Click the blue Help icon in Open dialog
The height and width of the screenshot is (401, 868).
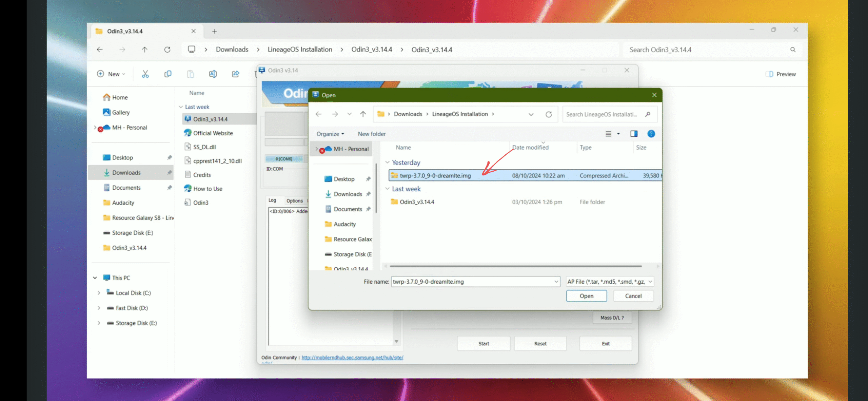coord(651,134)
